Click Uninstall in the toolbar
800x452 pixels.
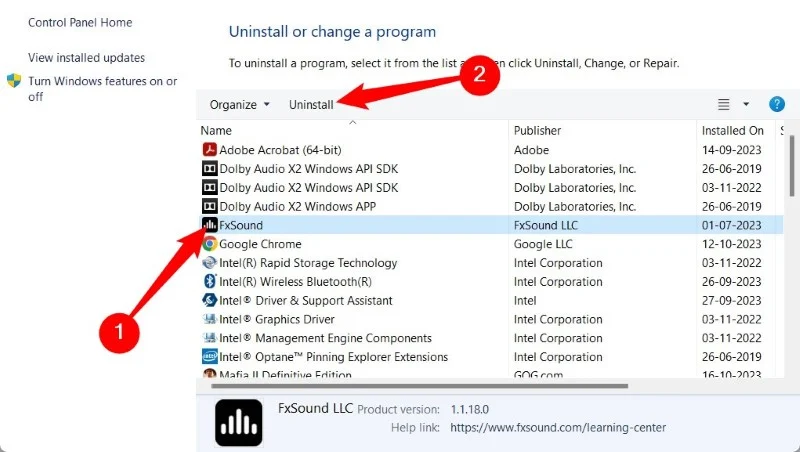tap(311, 105)
